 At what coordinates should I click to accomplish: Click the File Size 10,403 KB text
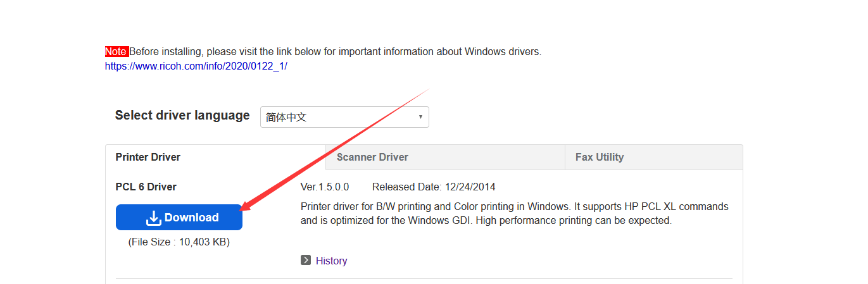(x=179, y=242)
